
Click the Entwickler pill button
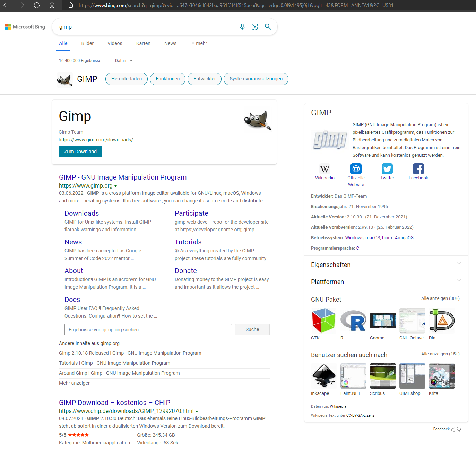tap(205, 79)
